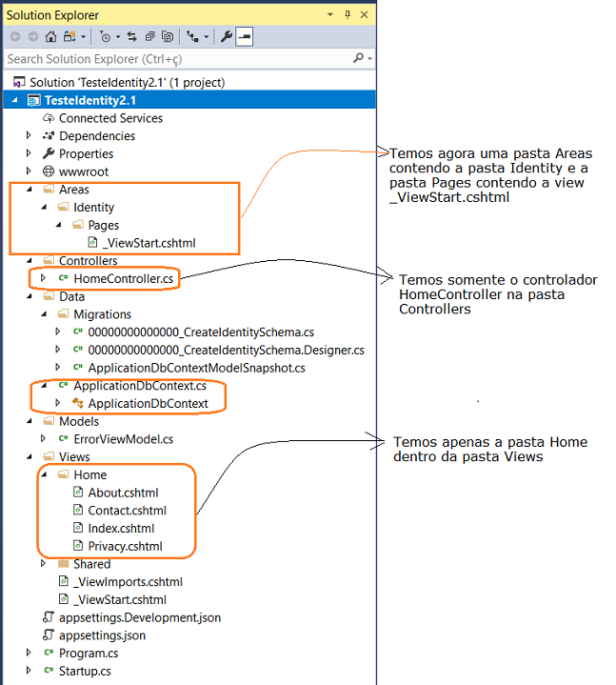Viewport: 616px width, 685px height.
Task: Open the search options dropdown arrow
Action: click(369, 58)
